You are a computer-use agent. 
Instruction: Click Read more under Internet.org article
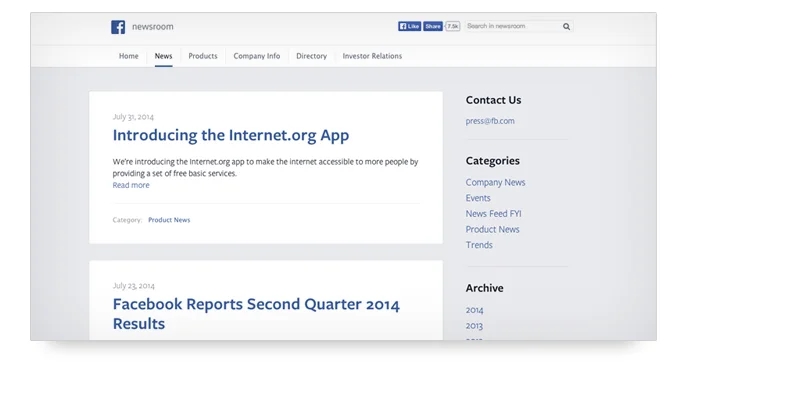(131, 185)
